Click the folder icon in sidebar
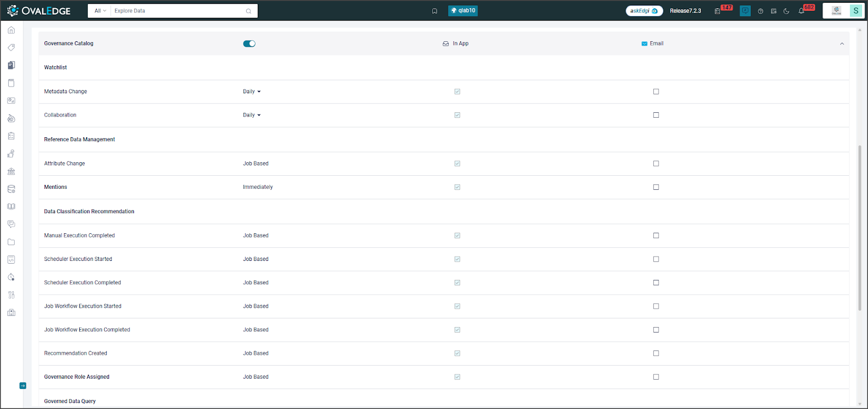This screenshot has height=409, width=868. (11, 242)
